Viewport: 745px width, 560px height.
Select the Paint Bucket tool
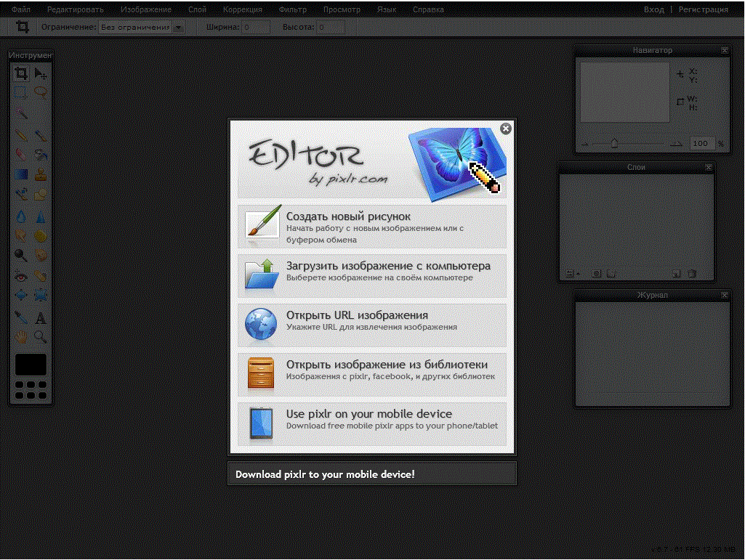coord(41,155)
